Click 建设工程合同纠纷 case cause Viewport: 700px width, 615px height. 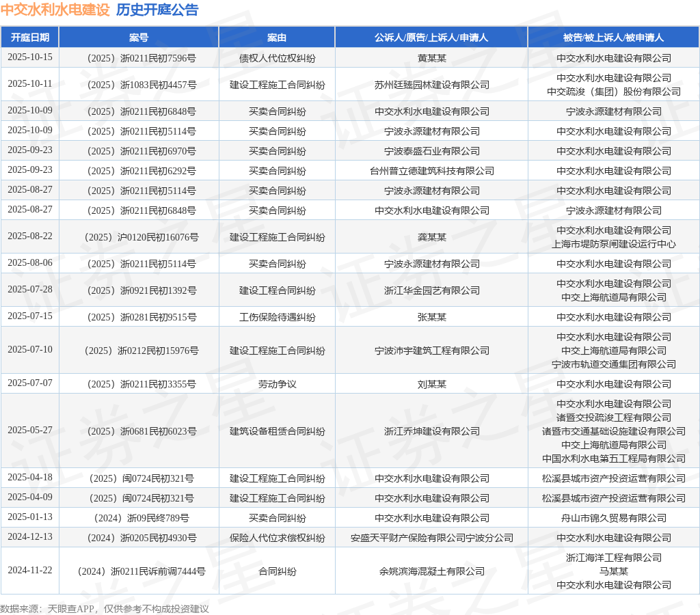pos(278,290)
